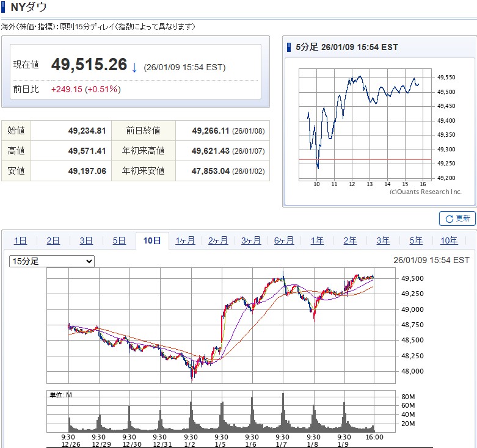477x448 pixels.
Task: Click the blue down arrow beside current price
Action: [x=134, y=67]
